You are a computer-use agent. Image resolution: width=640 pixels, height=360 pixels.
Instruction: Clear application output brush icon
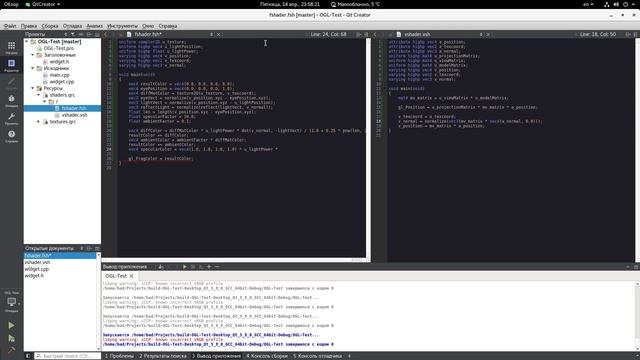tap(161, 267)
